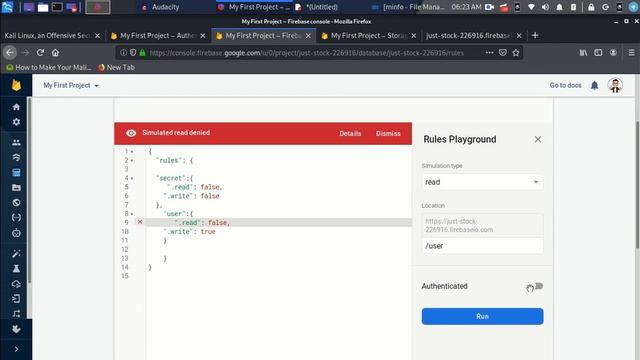Toggle the Authenticated switch
This screenshot has width=640, height=360.
click(538, 286)
